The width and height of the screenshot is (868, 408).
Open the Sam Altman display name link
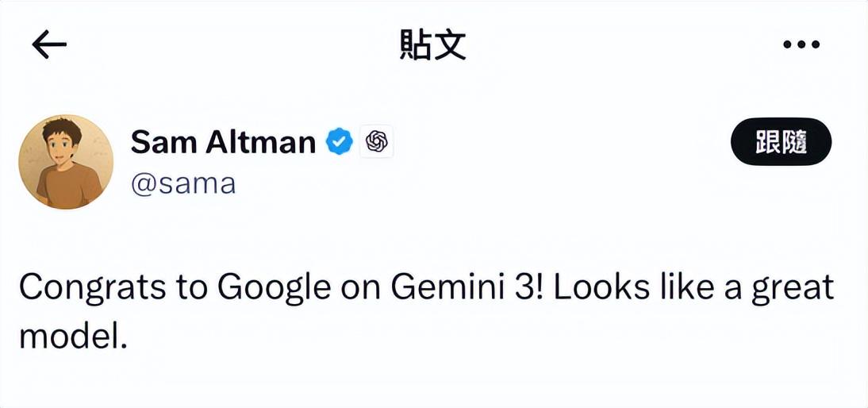[x=223, y=143]
